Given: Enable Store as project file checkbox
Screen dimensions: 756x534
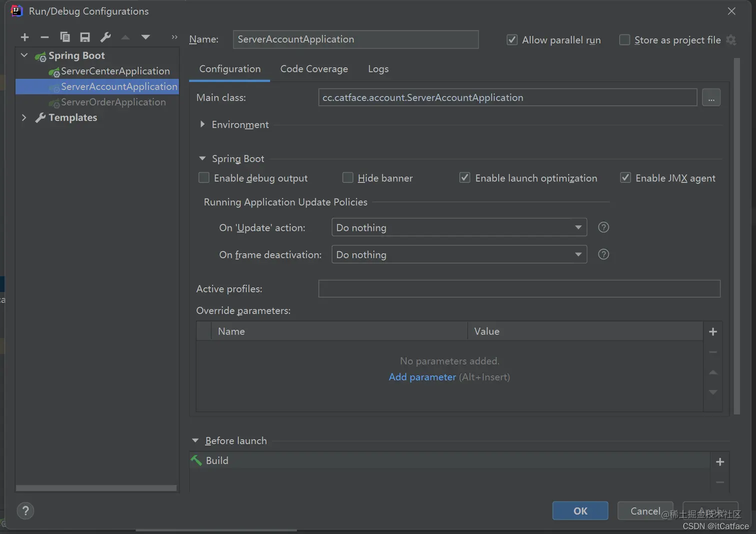Looking at the screenshot, I should click(624, 39).
